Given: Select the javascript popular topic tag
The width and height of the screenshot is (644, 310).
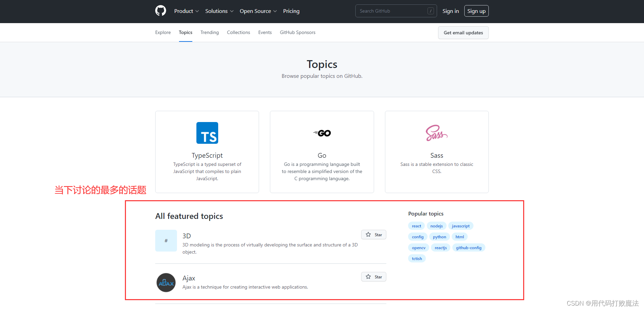Looking at the screenshot, I should [461, 226].
